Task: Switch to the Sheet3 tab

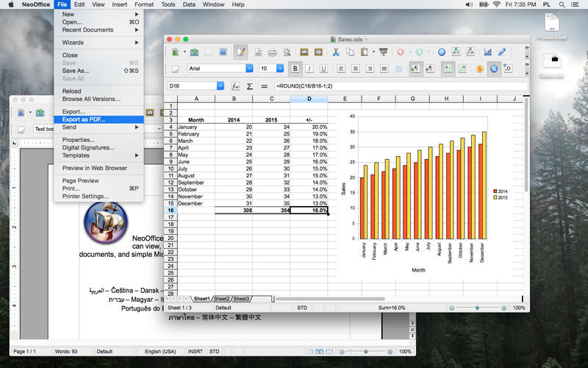Action: [241, 299]
